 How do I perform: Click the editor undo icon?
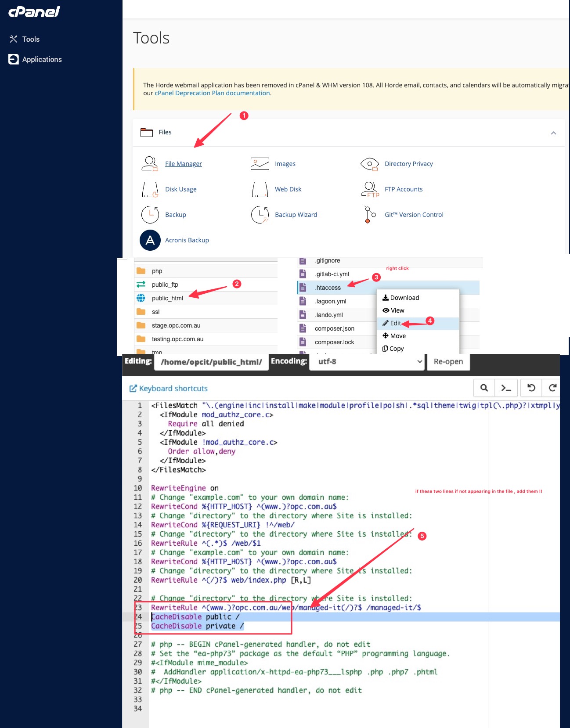531,388
